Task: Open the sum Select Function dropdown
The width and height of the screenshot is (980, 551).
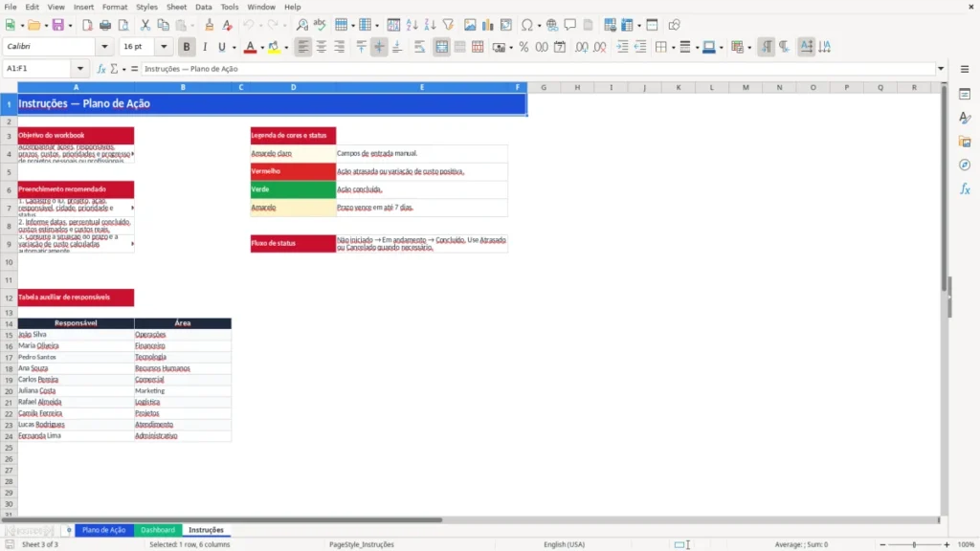Action: click(123, 69)
